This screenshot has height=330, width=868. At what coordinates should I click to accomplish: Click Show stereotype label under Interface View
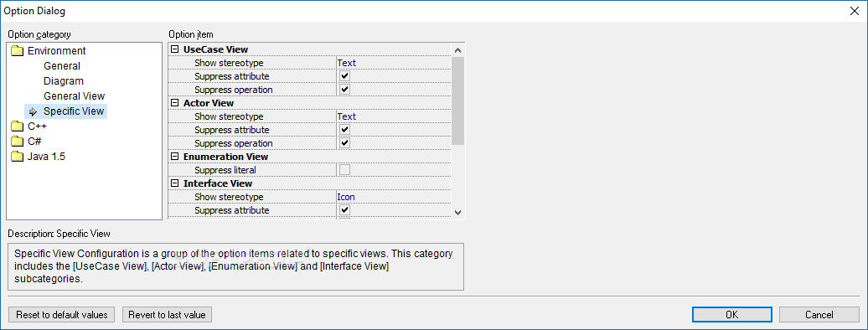(x=230, y=197)
